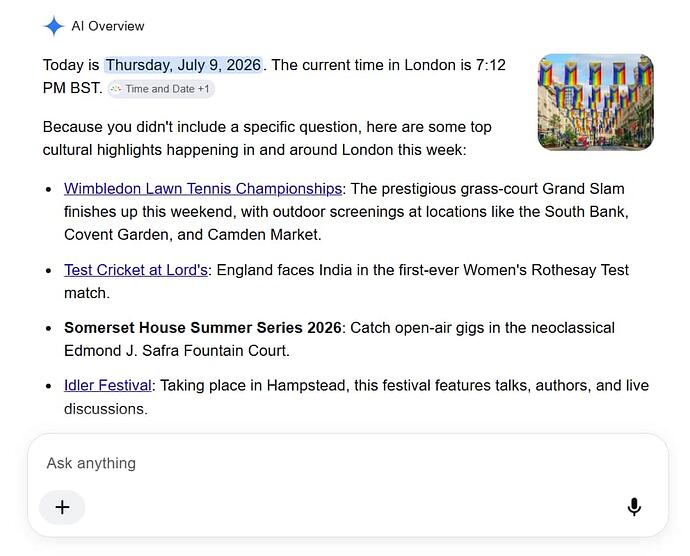Open the Test Cricket at Lord's link
The image size is (690, 556).
pos(136,270)
